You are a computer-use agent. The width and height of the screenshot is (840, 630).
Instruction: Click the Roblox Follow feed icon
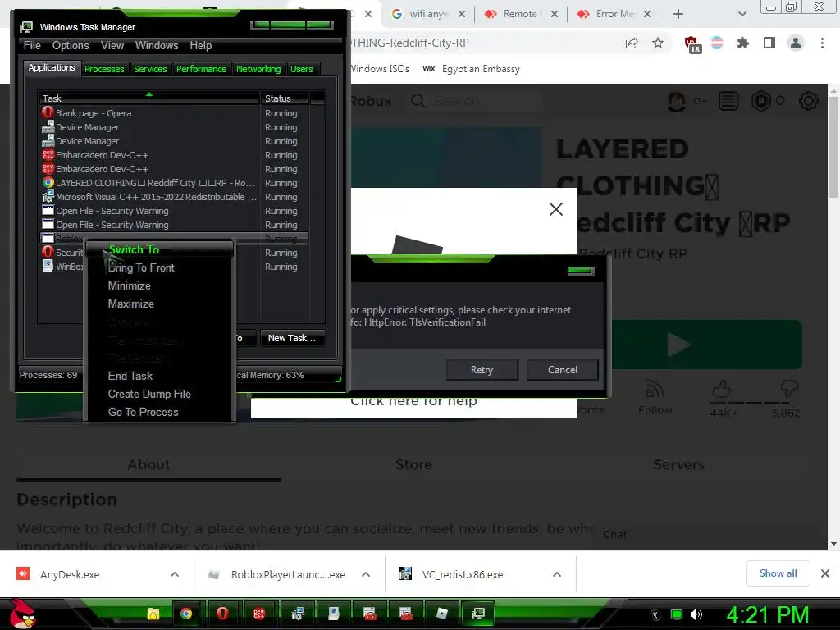(x=655, y=389)
